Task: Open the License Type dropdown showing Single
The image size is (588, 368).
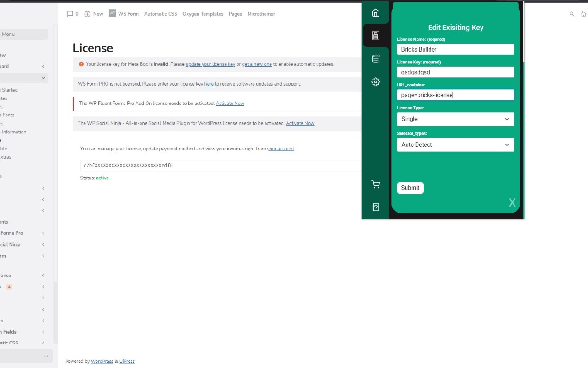Action: [x=455, y=119]
